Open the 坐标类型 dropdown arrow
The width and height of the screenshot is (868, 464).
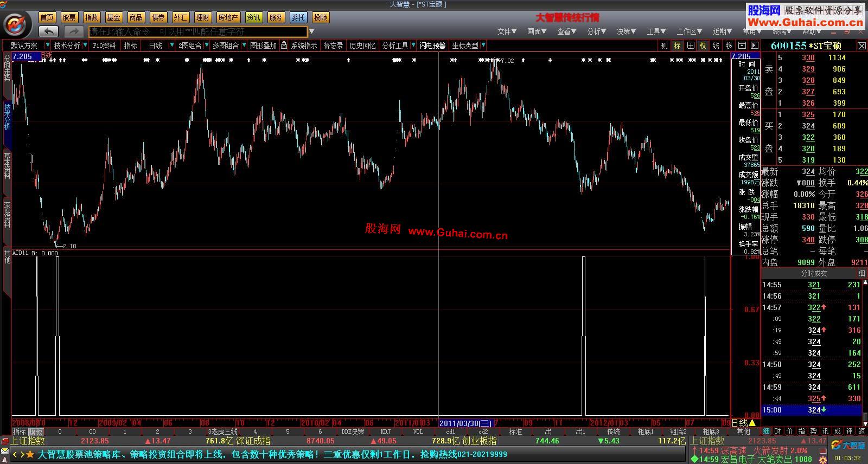click(x=483, y=46)
